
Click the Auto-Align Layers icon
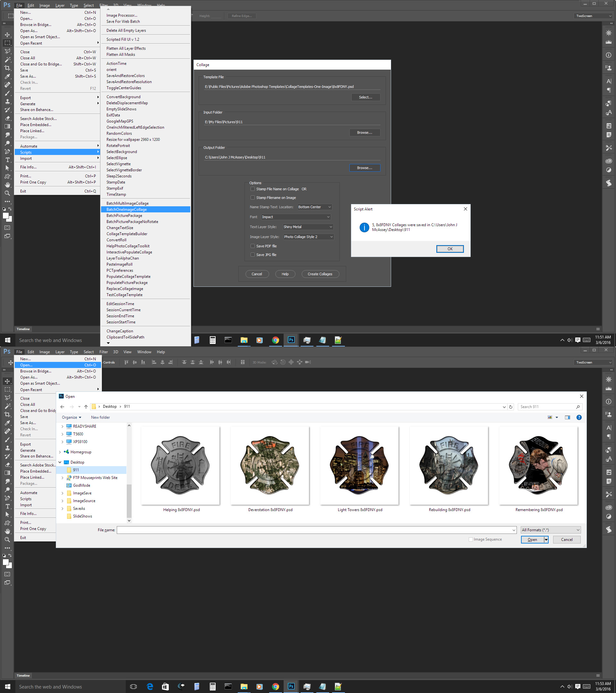tap(243, 362)
